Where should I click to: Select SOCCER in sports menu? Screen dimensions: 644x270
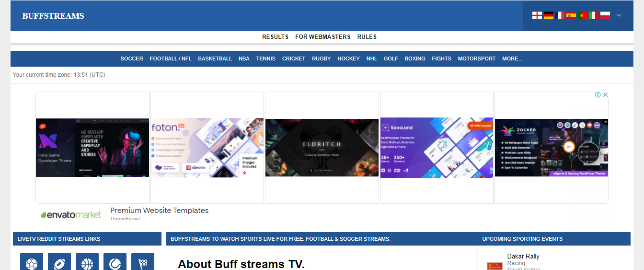(132, 59)
